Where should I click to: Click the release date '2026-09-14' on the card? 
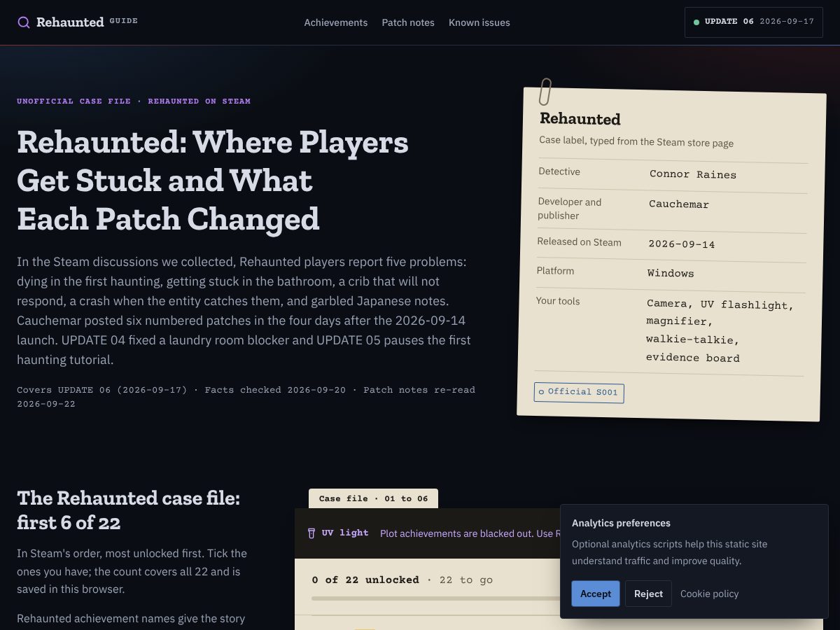click(682, 244)
